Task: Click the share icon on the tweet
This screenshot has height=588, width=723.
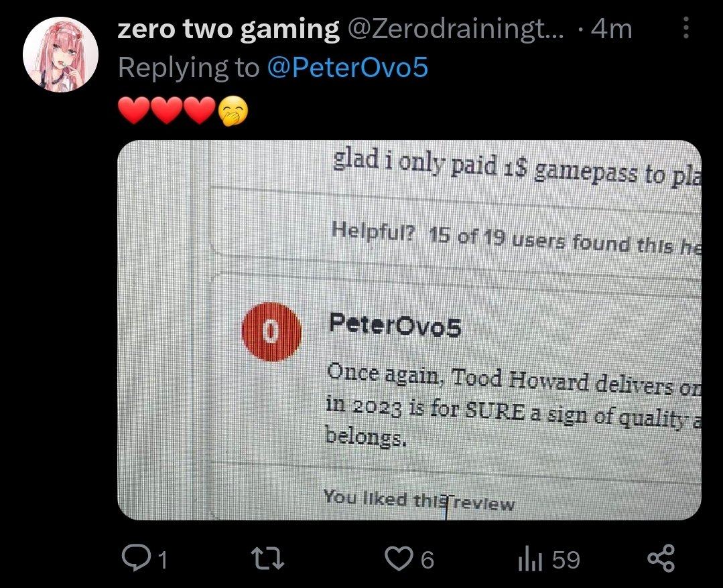Action: (661, 559)
